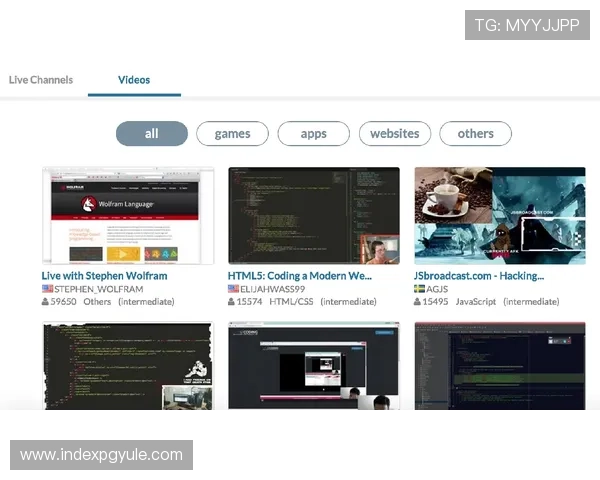Open 'HTML5: Coding a Modern We...' title link
This screenshot has height=480, width=600.
(x=299, y=275)
